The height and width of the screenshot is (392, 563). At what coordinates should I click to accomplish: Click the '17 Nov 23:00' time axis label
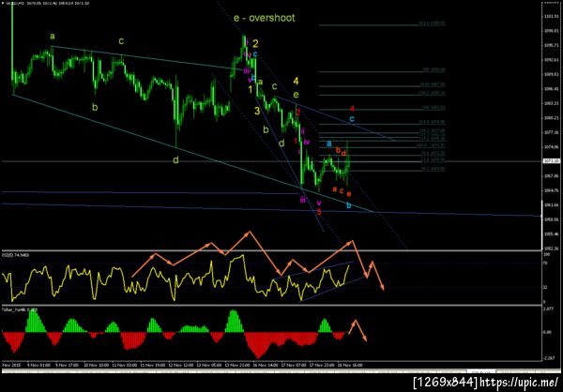click(x=321, y=365)
